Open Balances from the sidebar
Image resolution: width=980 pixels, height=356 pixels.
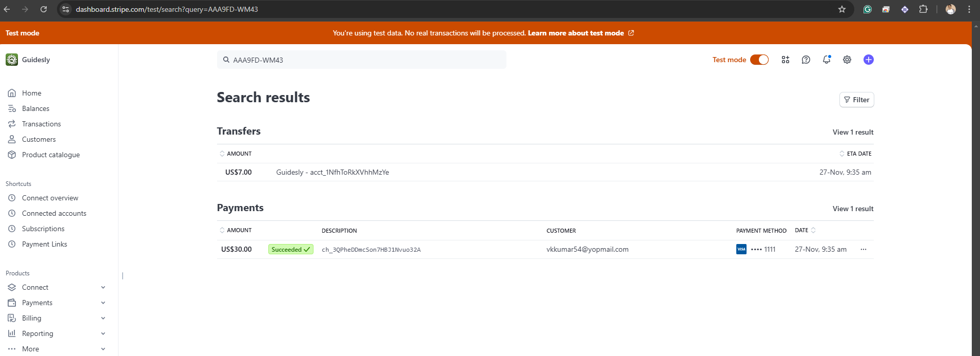(35, 108)
